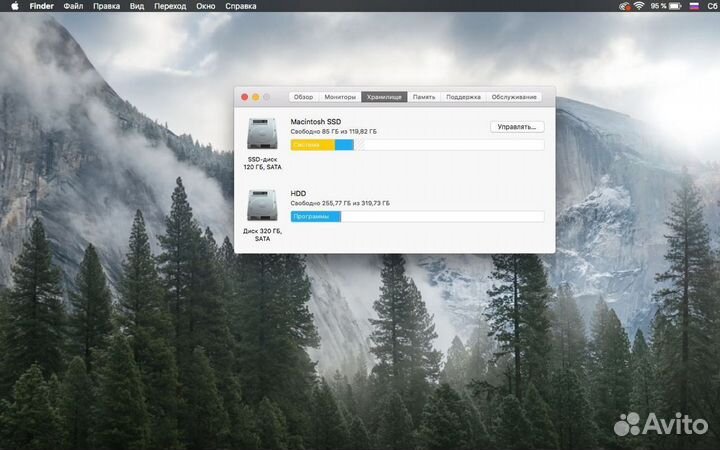Open the Apple menu

point(15,6)
